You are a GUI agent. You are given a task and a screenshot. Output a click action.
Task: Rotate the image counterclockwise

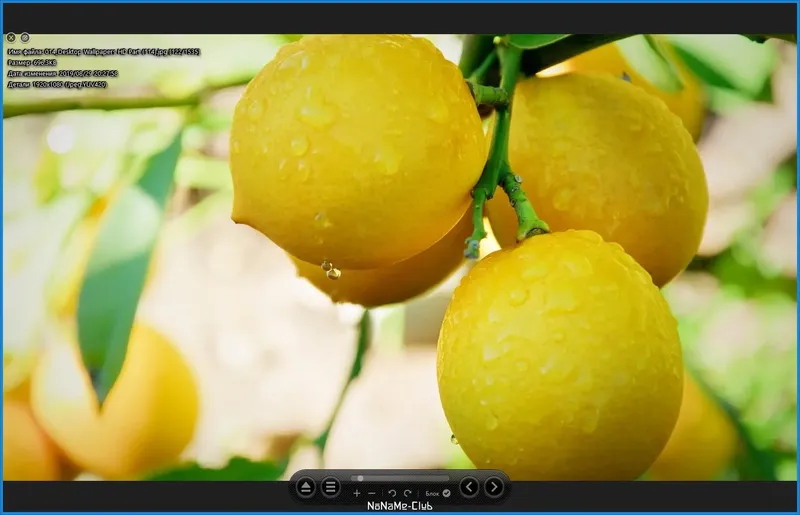coord(392,493)
